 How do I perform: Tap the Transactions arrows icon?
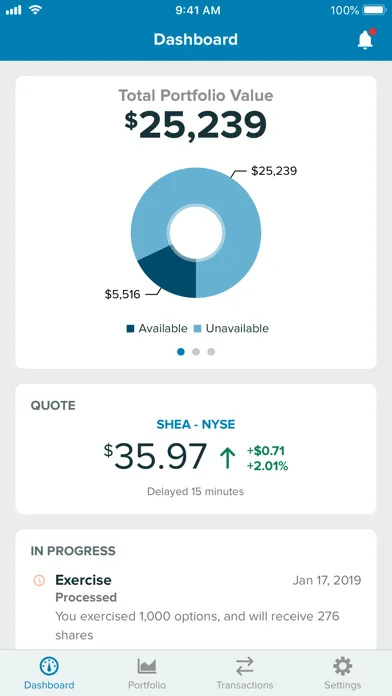click(x=245, y=666)
